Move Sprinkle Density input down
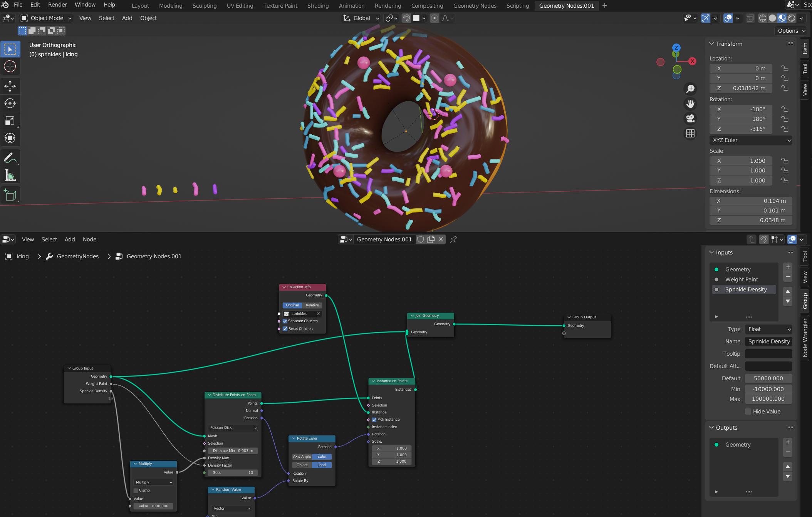The image size is (812, 517). pyautogui.click(x=788, y=301)
